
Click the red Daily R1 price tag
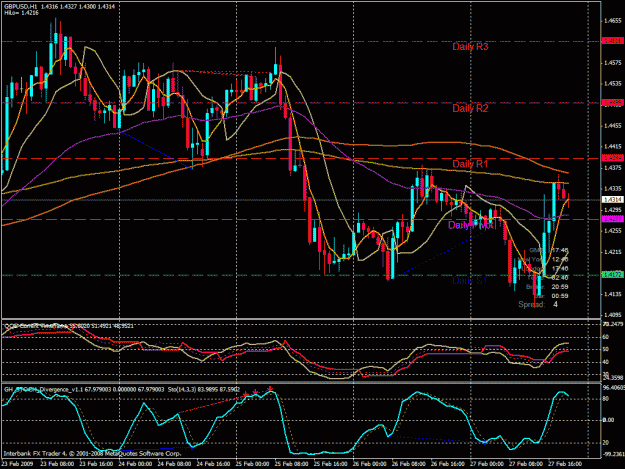point(613,158)
